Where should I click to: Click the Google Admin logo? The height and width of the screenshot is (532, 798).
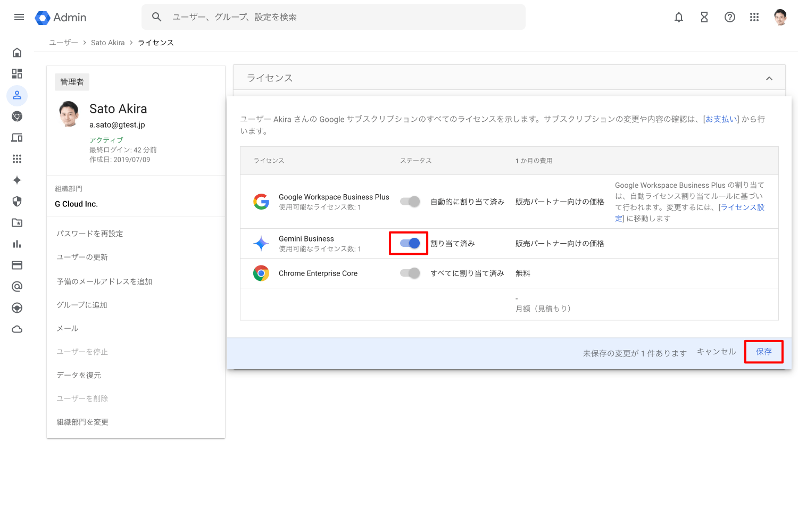point(61,18)
